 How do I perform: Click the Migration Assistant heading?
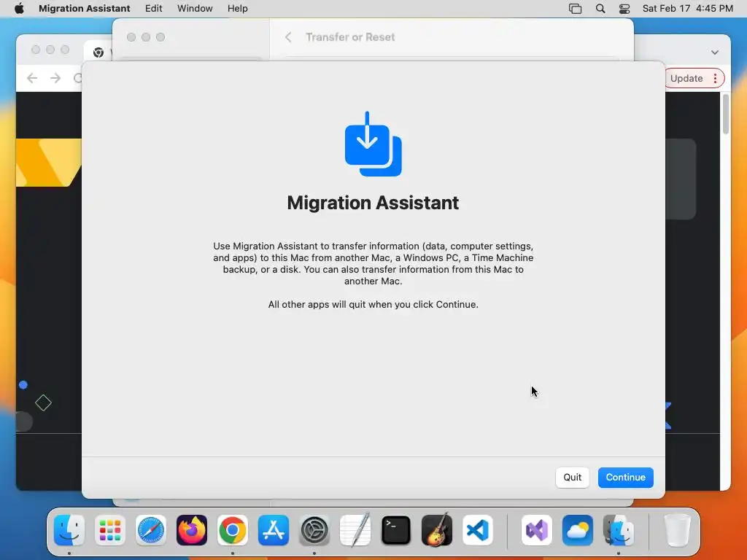(373, 203)
